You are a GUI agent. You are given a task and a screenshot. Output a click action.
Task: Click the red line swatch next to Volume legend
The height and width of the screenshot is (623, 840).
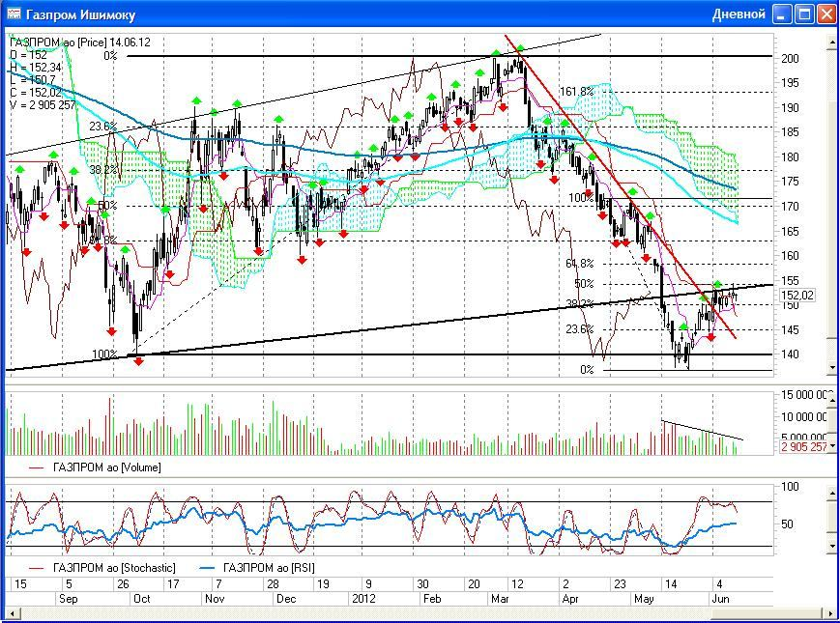pyautogui.click(x=37, y=467)
